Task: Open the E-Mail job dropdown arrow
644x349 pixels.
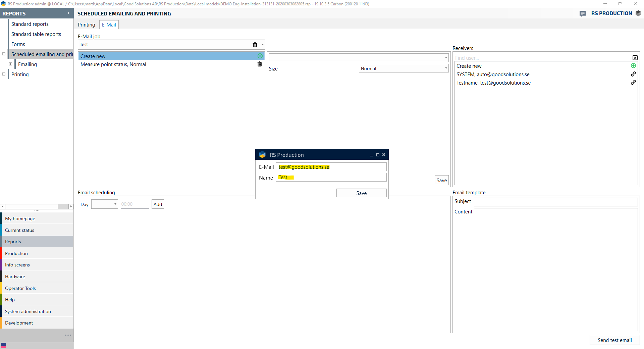Action: pos(263,45)
